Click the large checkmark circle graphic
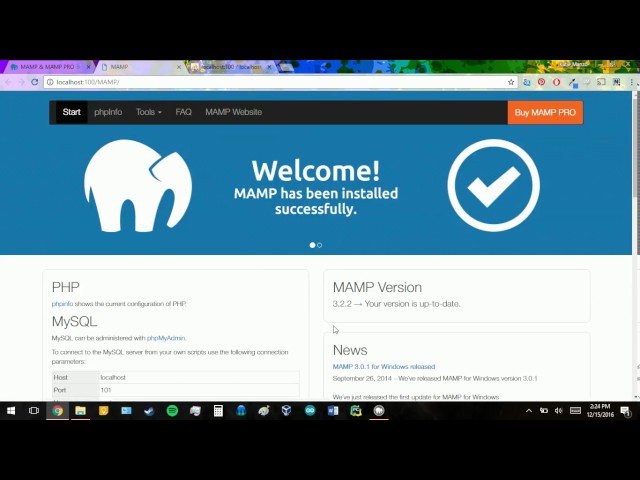640x480 pixels. [x=493, y=185]
